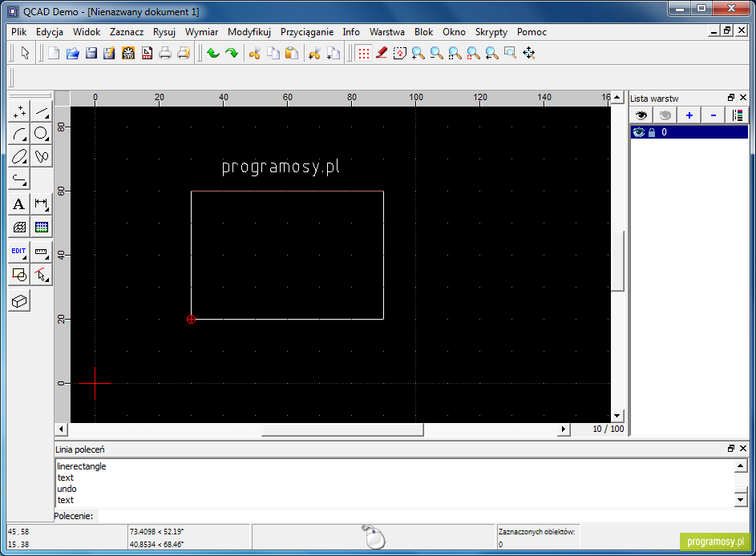Viewport: 756px width, 556px height.
Task: Toggle the grid display with red dots icon
Action: pyautogui.click(x=363, y=53)
